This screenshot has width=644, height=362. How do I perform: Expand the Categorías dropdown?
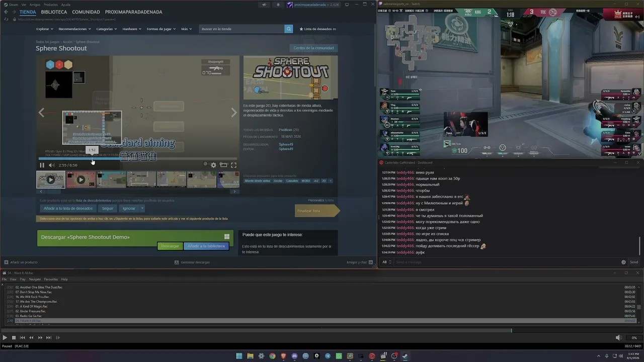[106, 29]
